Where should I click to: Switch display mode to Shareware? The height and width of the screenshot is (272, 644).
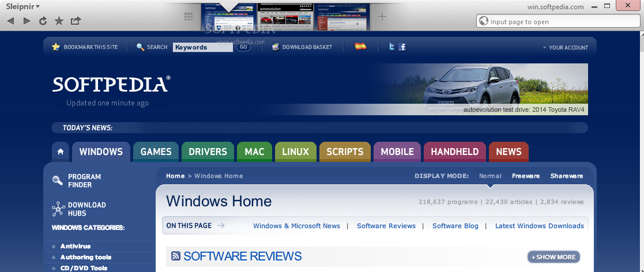coord(566,176)
